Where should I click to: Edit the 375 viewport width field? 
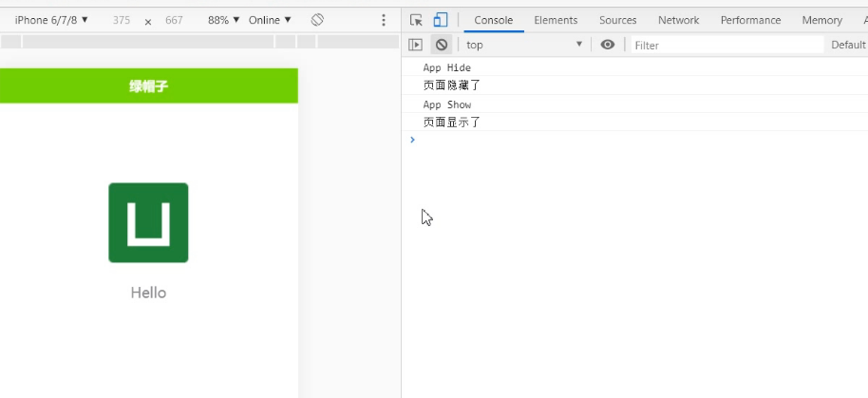point(122,21)
